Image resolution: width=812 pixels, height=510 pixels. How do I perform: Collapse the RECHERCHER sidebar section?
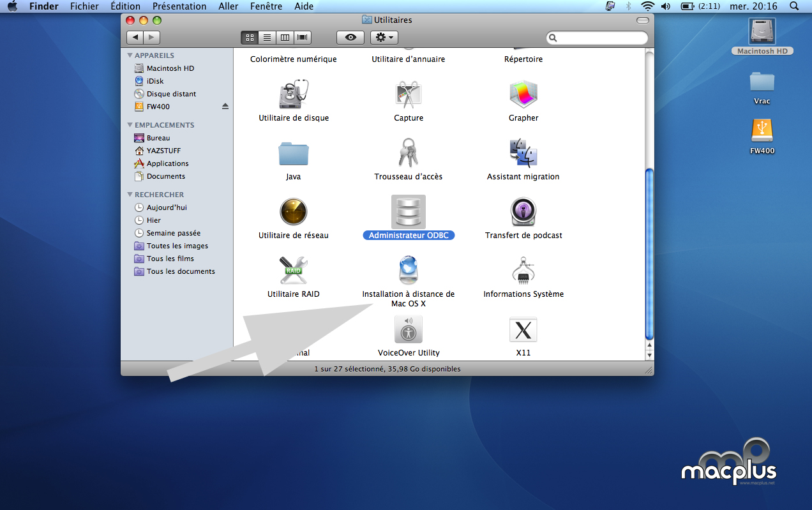click(130, 195)
